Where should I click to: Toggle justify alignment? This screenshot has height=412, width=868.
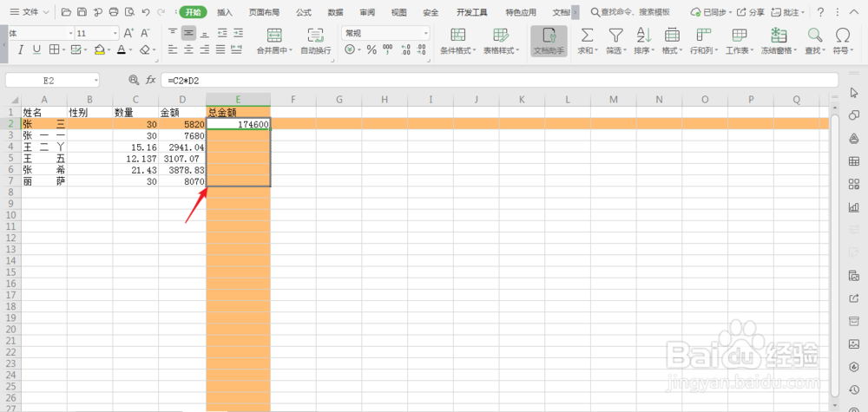click(220, 49)
